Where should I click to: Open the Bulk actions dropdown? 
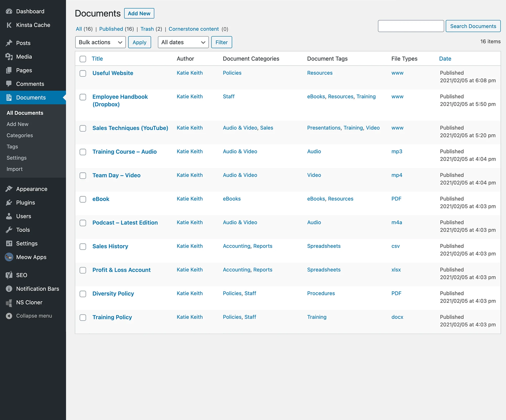click(100, 42)
